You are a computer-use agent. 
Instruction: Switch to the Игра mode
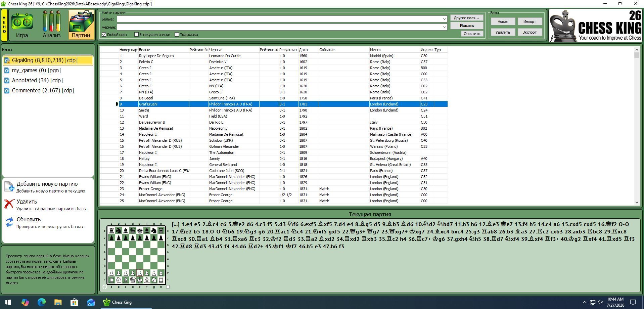pyautogui.click(x=22, y=25)
